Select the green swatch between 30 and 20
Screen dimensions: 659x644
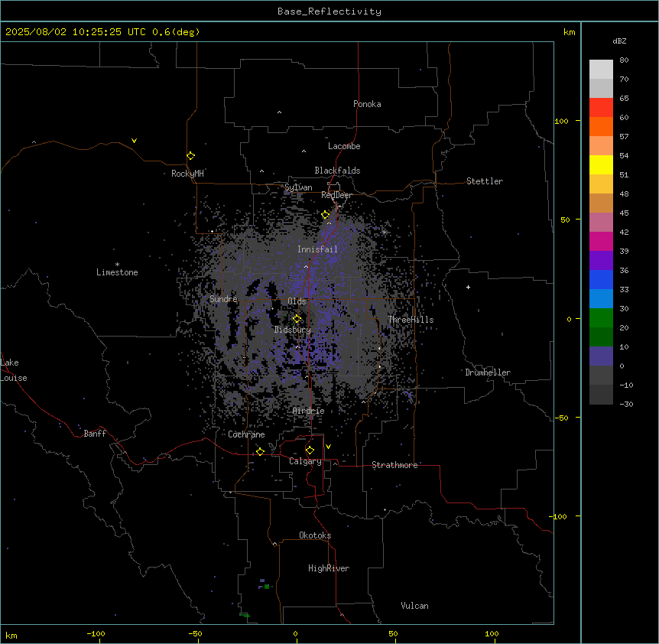tap(601, 318)
